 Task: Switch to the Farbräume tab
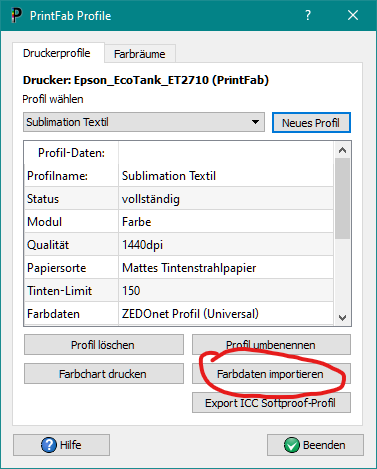click(140, 54)
